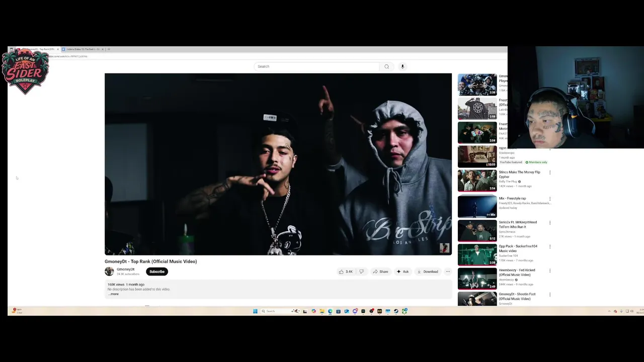The width and height of the screenshot is (644, 362).
Task: Download the video
Action: coord(428,271)
